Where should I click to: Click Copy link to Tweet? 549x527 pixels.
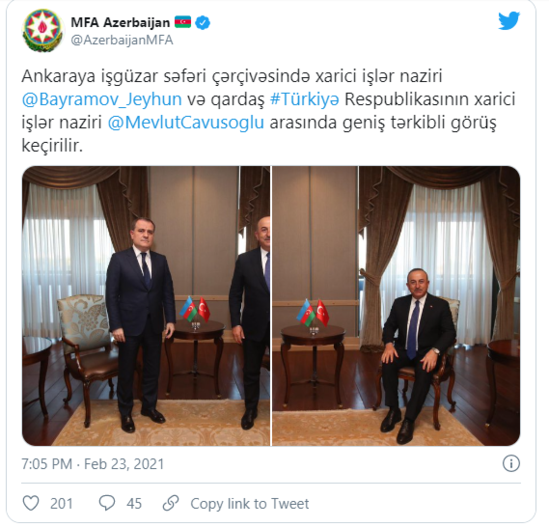pos(250,504)
